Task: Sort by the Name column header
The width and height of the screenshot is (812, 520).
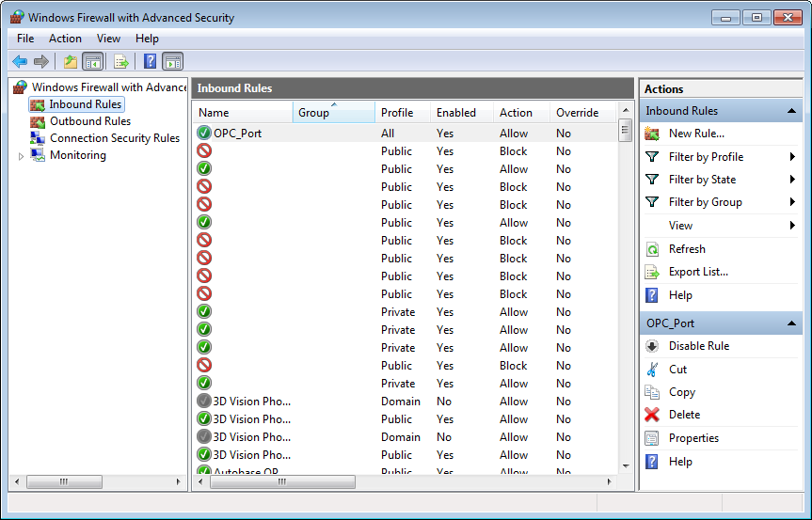Action: click(243, 112)
